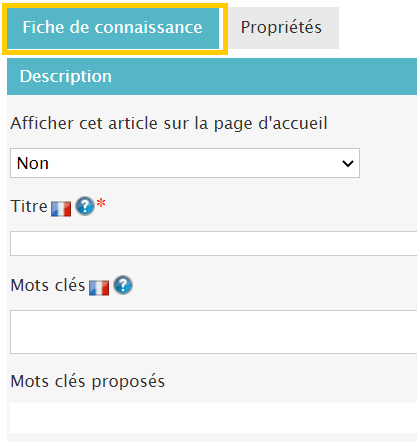Select the Non value shown in the dropdown

[x=33, y=163]
